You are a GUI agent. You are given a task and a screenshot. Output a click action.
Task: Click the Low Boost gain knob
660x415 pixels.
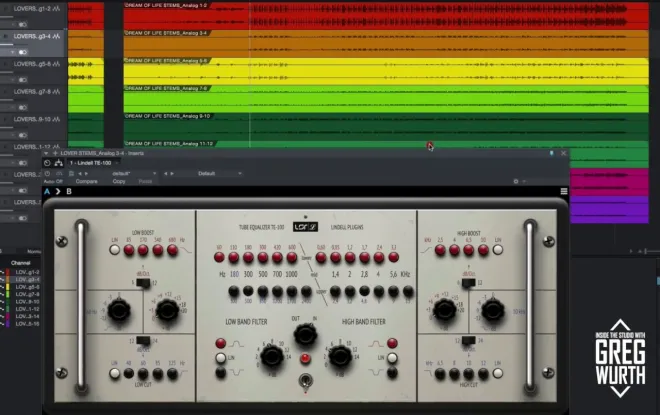click(167, 311)
